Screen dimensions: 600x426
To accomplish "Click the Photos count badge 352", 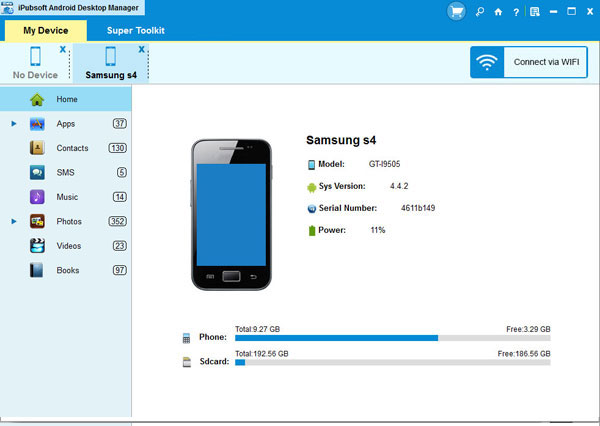I will [117, 221].
